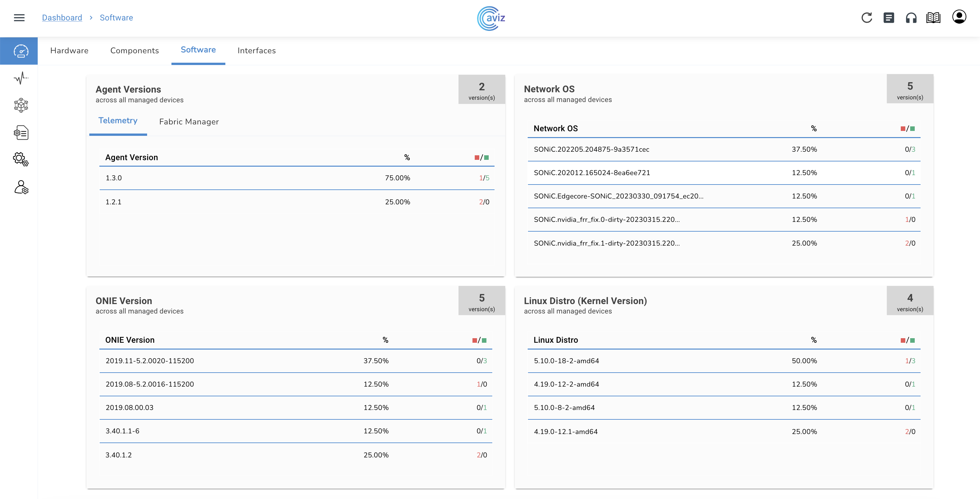Open the gear settings sidebar icon
This screenshot has height=499, width=980.
(21, 159)
